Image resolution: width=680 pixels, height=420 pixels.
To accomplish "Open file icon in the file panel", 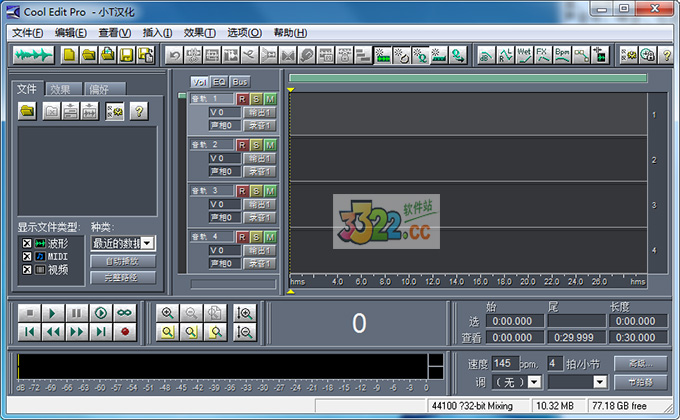I will point(27,112).
